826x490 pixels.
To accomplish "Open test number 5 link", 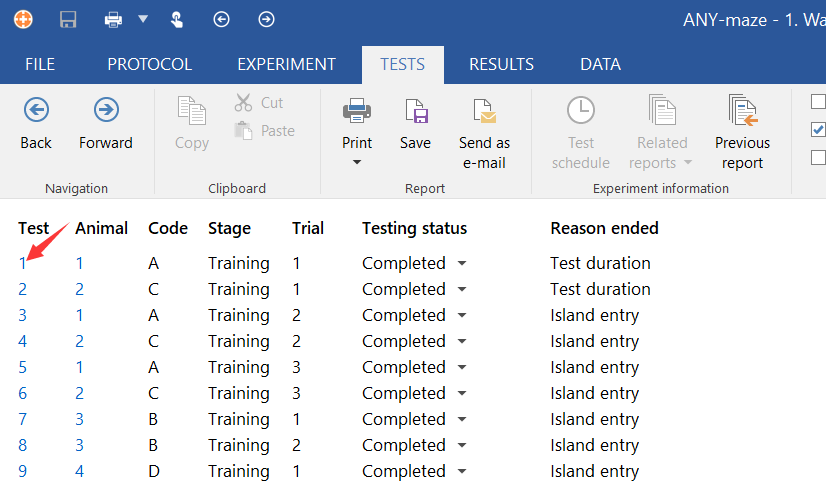I will [23, 367].
